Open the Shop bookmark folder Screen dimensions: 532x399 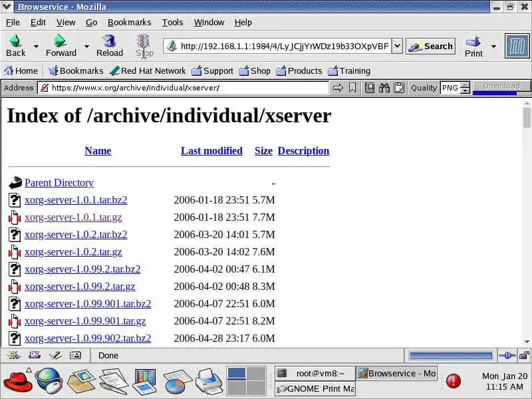click(255, 70)
